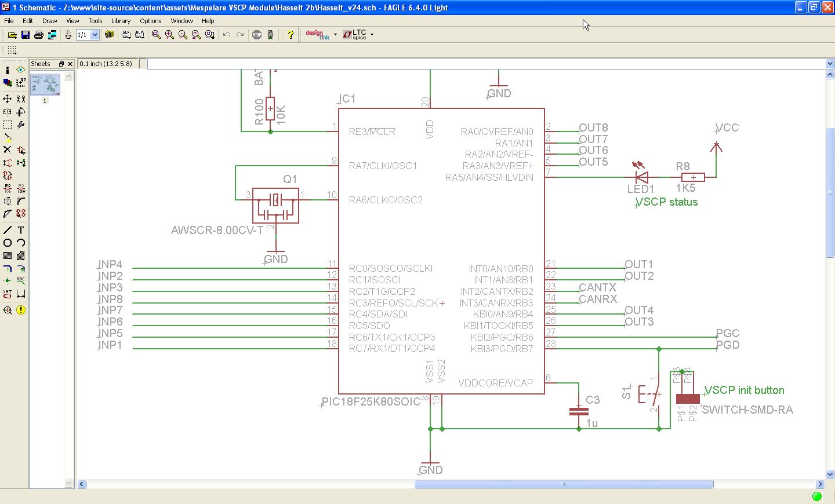Open the Info tool
Screen dimensions: 835x504
pos(8,70)
